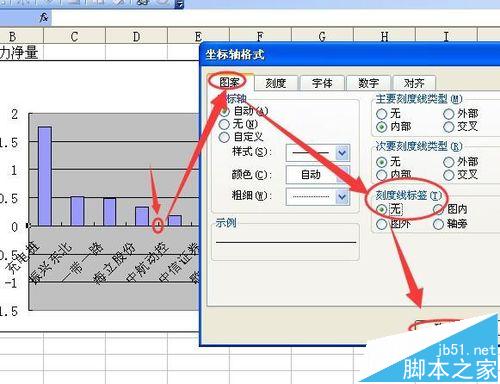Select the 自定义 axis radio button
500x384 pixels.
224,137
